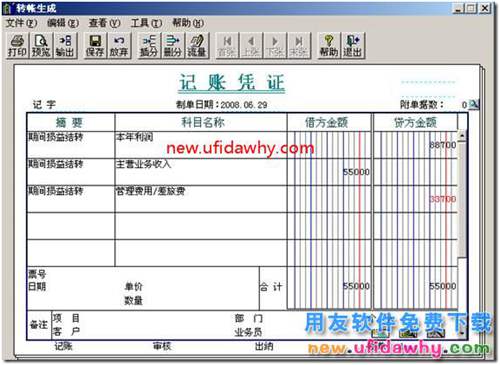Open the 编辑(E) menu
500x365 pixels.
click(63, 23)
